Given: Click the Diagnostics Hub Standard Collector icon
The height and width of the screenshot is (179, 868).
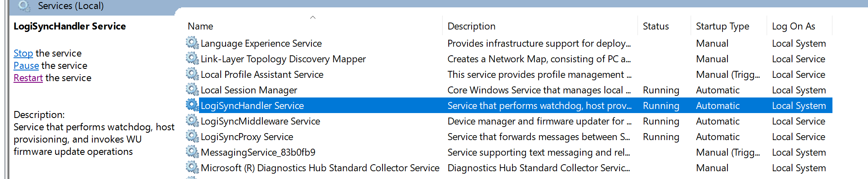Looking at the screenshot, I should coord(192,167).
